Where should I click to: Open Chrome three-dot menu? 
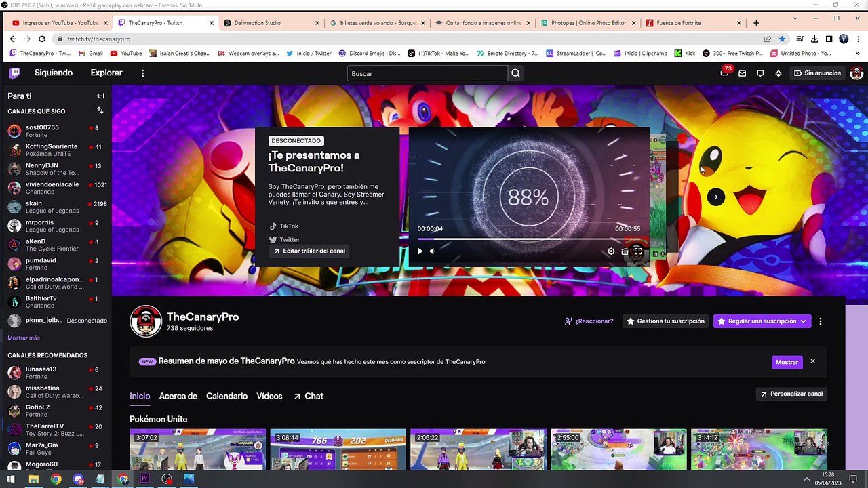pos(859,39)
